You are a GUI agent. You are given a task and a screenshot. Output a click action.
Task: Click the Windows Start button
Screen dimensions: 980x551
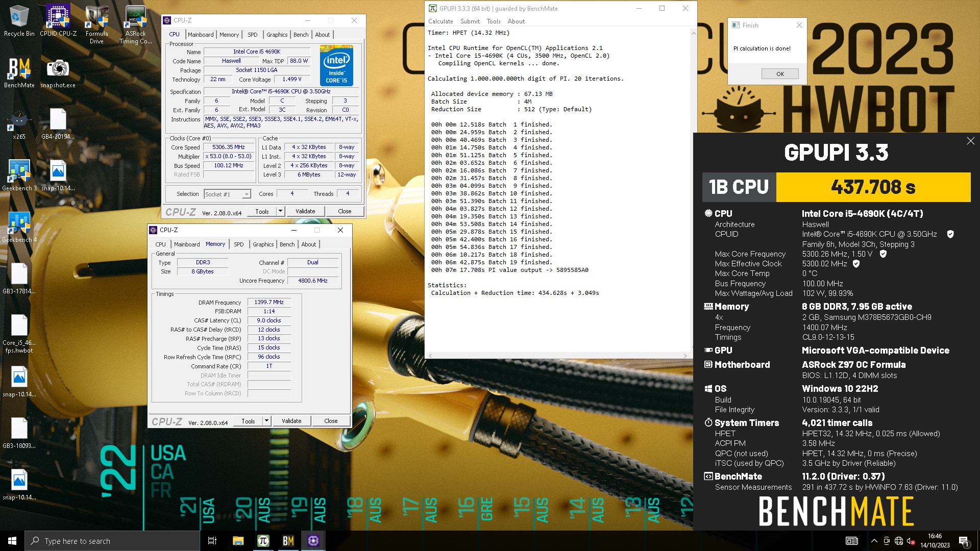tap(12, 541)
